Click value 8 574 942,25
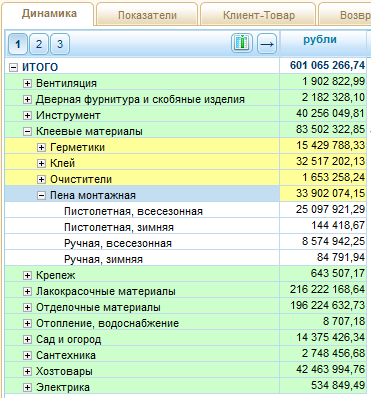Viewport: 371px width, 398px height. (x=333, y=241)
